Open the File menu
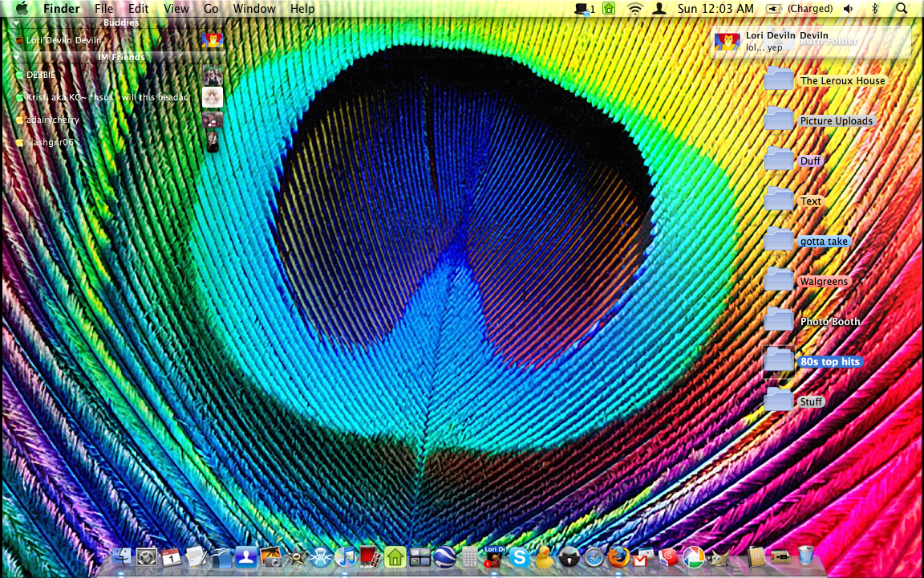 pyautogui.click(x=103, y=8)
